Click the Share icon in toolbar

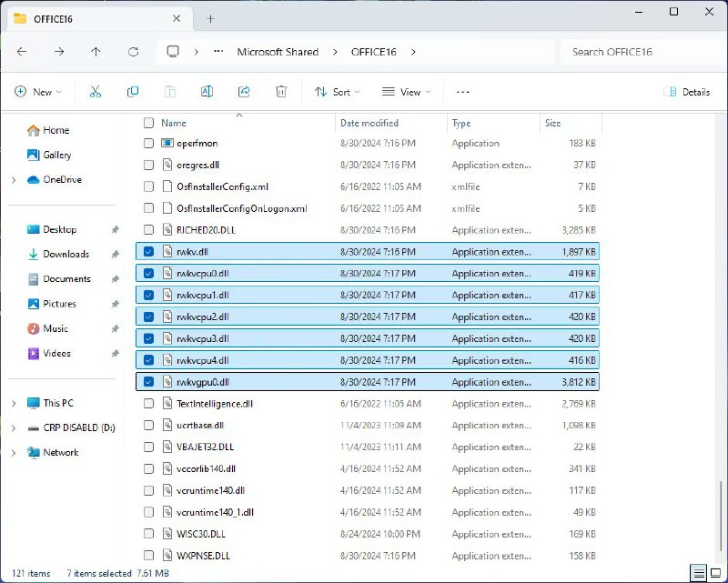(244, 92)
